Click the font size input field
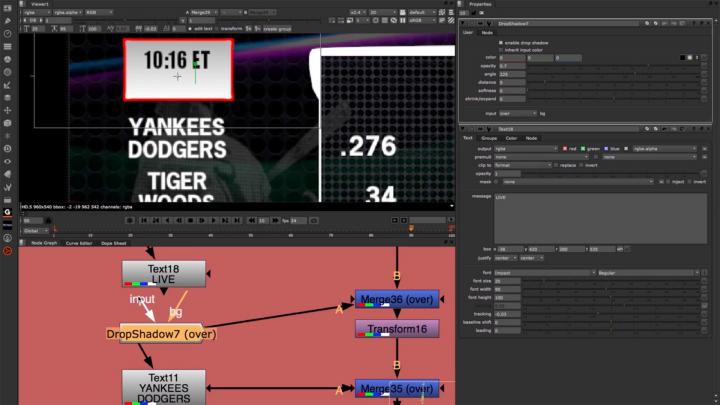Viewport: 720px width, 405px height. (x=507, y=281)
